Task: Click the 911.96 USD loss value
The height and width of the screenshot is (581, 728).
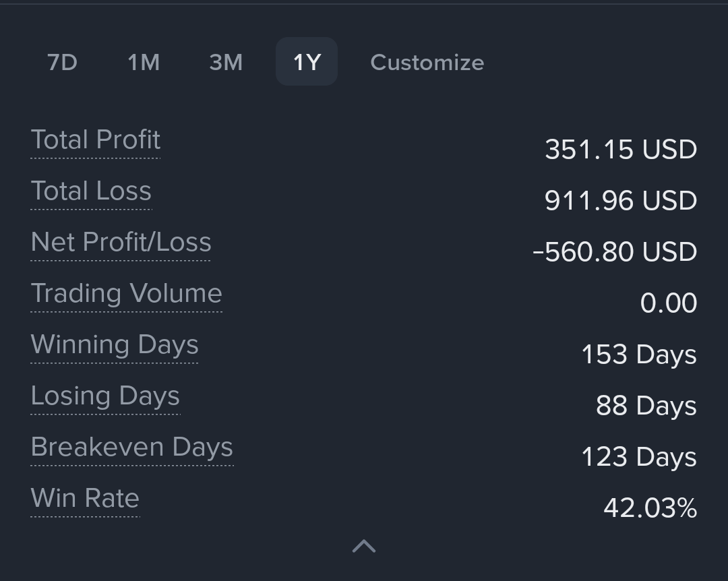Action: (621, 201)
